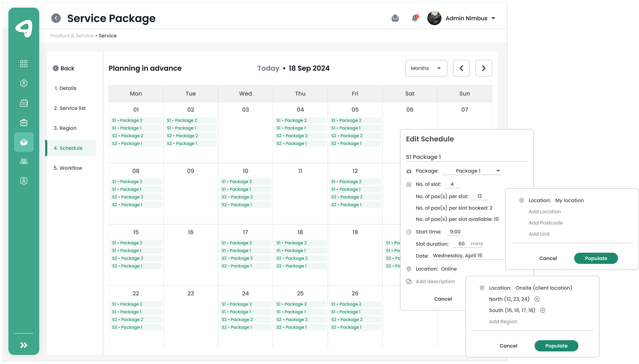The width and height of the screenshot is (639, 364).
Task: Switch to the 5. Workflow step
Action: click(x=68, y=168)
